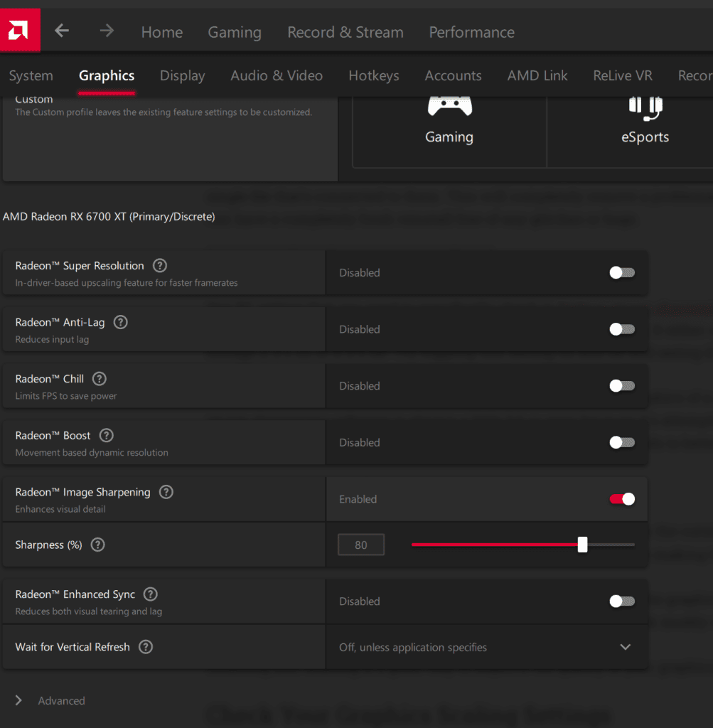Click the Custom profile description text

163,112
